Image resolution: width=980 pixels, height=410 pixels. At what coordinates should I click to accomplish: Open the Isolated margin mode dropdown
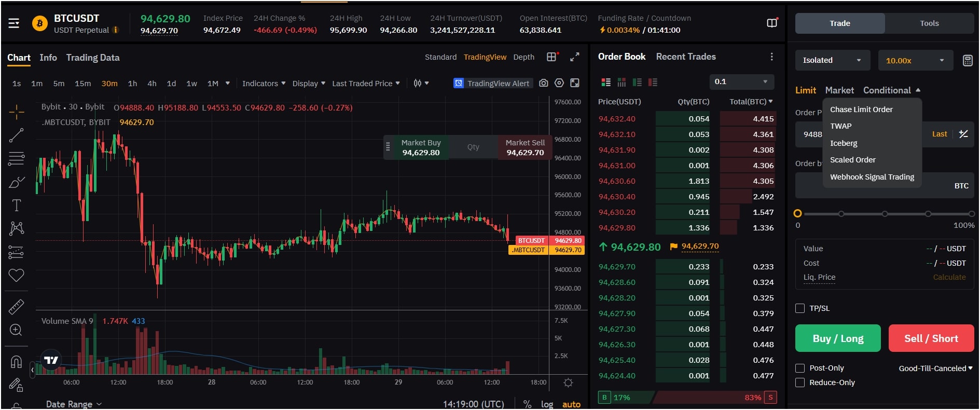pyautogui.click(x=833, y=60)
